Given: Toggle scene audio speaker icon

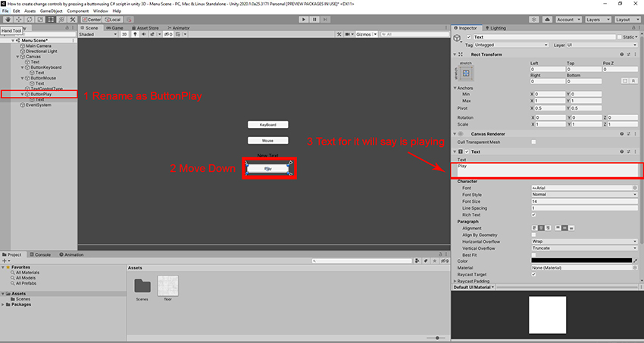Looking at the screenshot, I should (143, 35).
